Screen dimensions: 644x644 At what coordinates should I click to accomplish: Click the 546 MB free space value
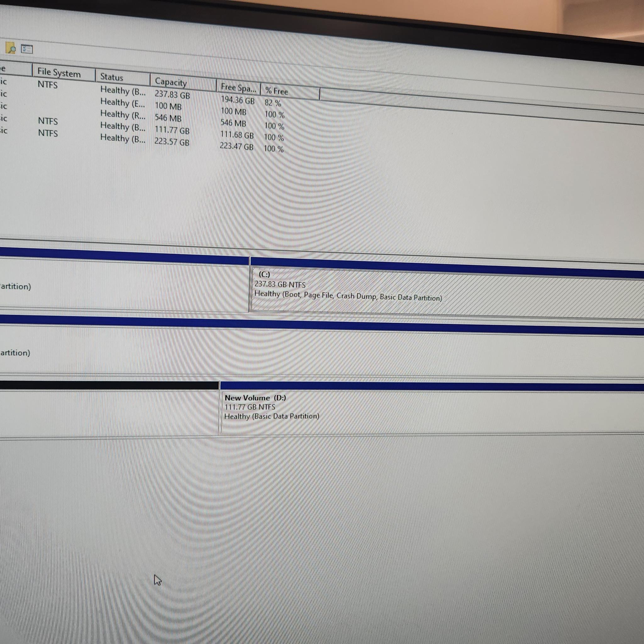pyautogui.click(x=233, y=123)
